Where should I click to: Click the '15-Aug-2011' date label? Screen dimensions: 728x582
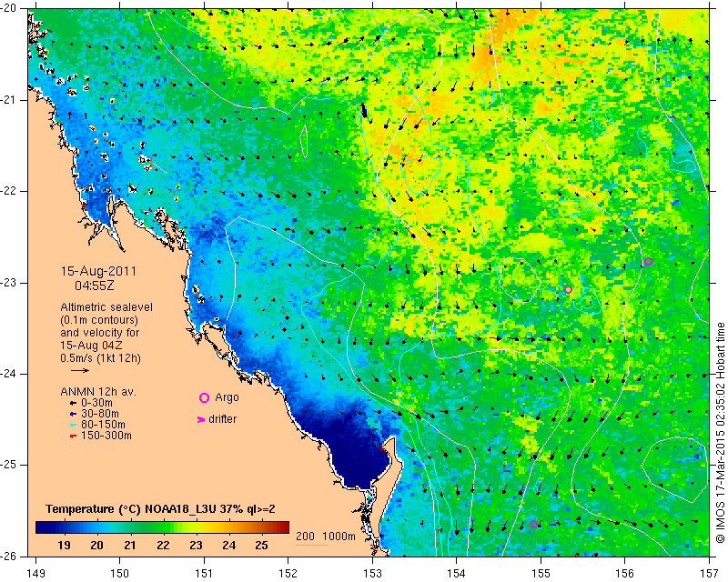coord(98,271)
